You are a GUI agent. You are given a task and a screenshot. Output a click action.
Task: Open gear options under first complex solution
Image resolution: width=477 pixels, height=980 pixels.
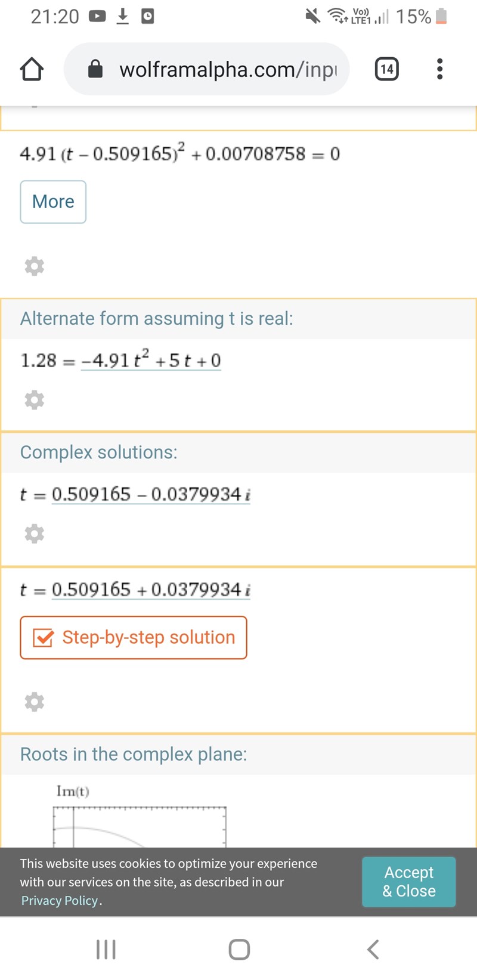point(34,534)
